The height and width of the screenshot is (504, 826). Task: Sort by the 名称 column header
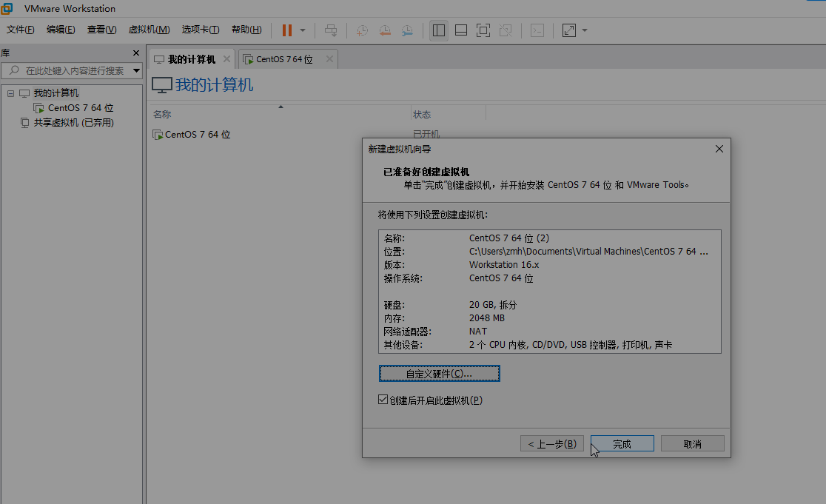(281, 114)
